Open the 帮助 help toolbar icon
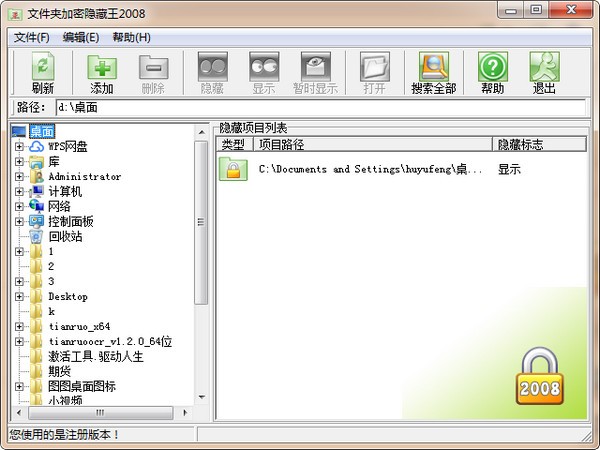This screenshot has height=450, width=600. pos(492,67)
